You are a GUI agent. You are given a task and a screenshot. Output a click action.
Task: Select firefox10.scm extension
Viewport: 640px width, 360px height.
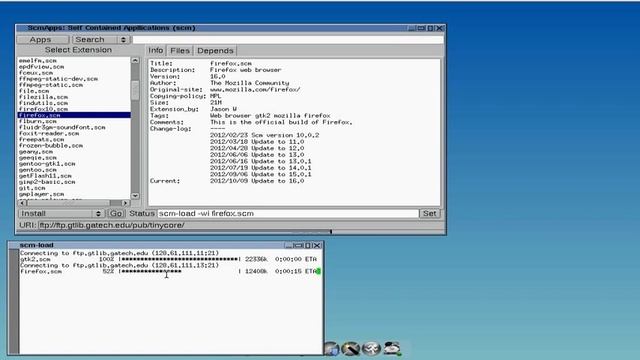coord(74,109)
